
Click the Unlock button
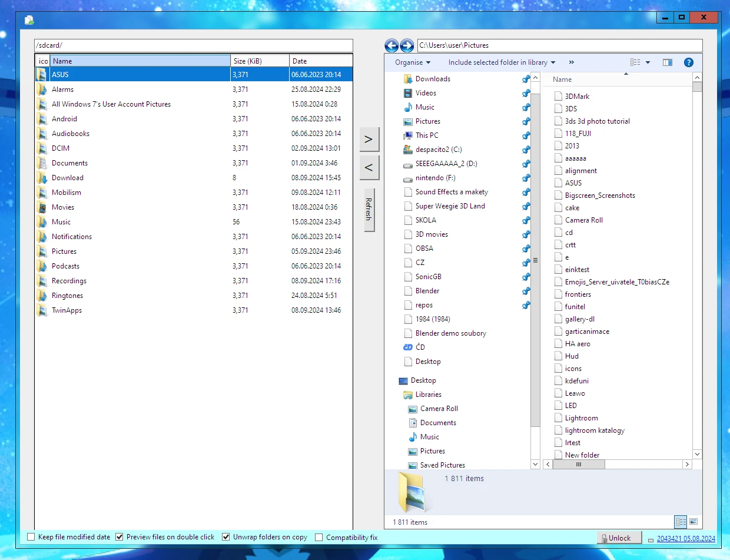pos(619,538)
